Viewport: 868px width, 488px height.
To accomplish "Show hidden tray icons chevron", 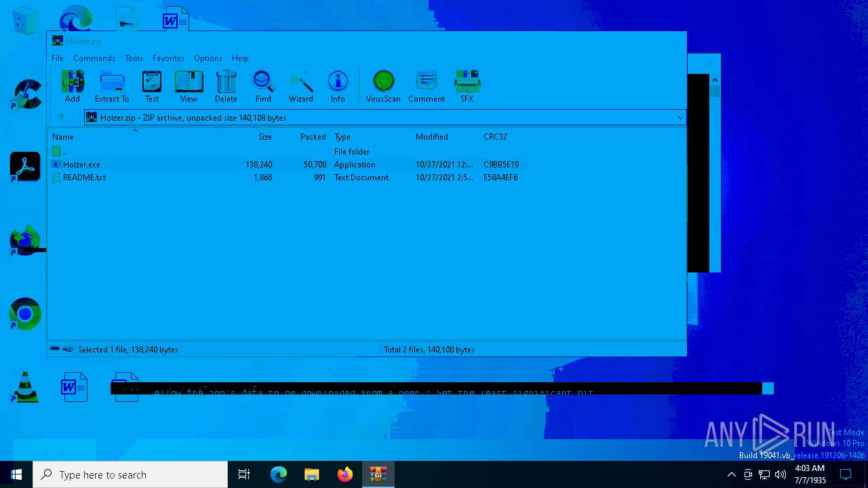I will pyautogui.click(x=731, y=474).
